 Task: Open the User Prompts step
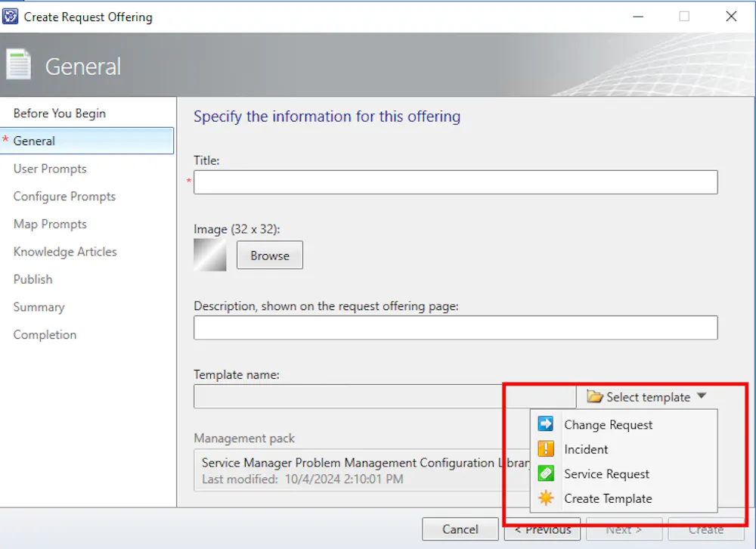click(50, 169)
